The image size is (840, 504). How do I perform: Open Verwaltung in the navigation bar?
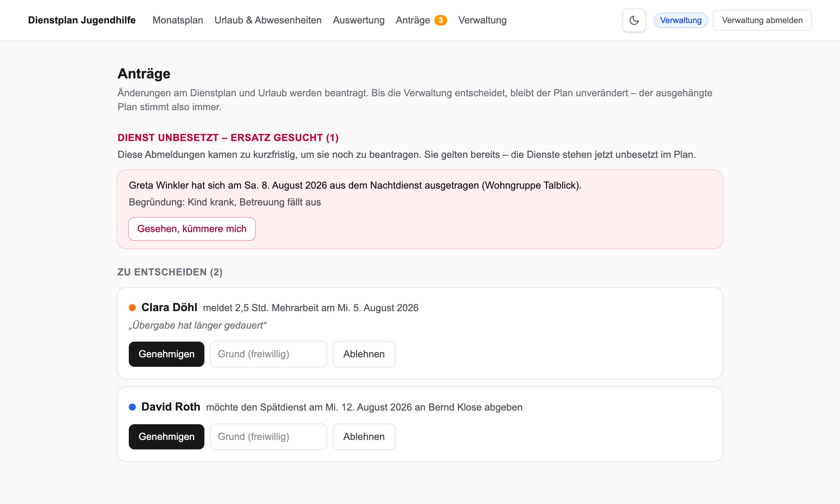482,20
